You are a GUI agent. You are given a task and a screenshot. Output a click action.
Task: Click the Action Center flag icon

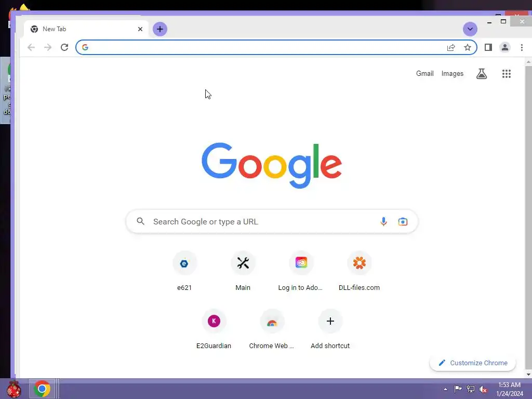(x=458, y=389)
